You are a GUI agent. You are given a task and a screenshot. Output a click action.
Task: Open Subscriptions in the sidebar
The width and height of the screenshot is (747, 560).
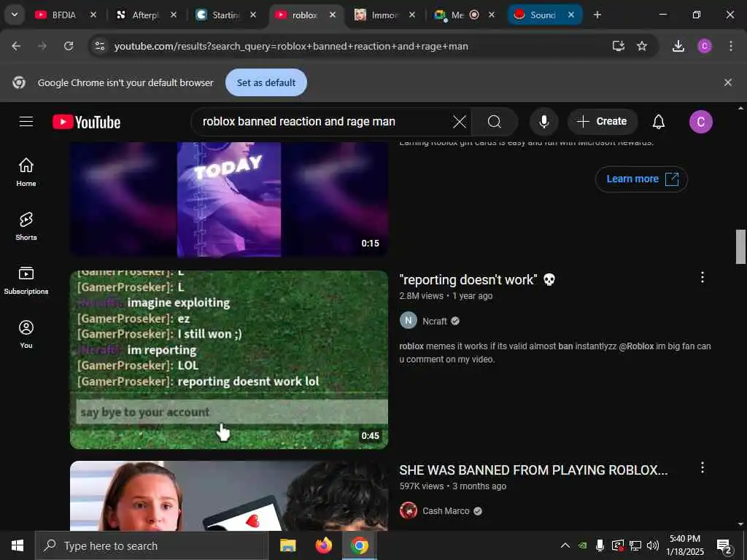point(26,280)
